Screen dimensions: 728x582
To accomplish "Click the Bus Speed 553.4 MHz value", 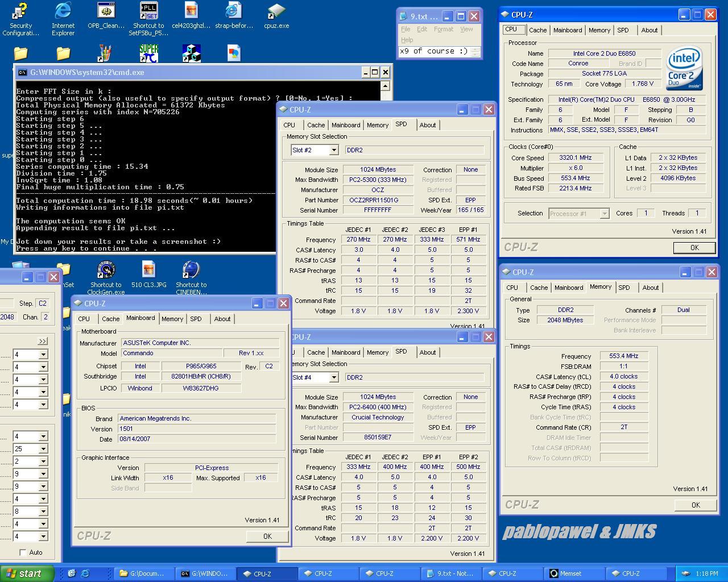I will point(576,178).
